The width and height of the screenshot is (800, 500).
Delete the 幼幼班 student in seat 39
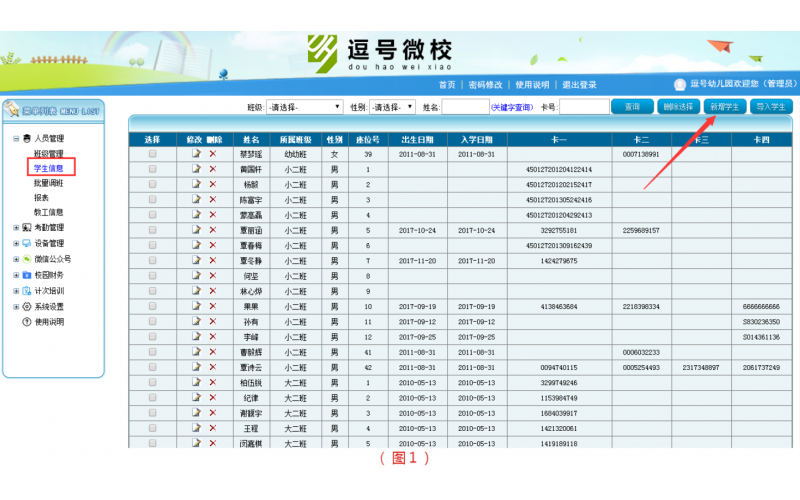pyautogui.click(x=213, y=154)
